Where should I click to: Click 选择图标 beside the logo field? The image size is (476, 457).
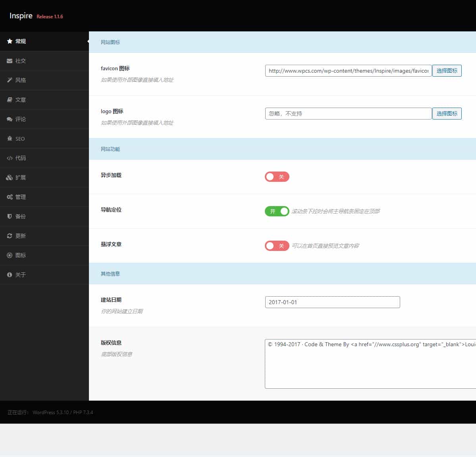click(447, 113)
